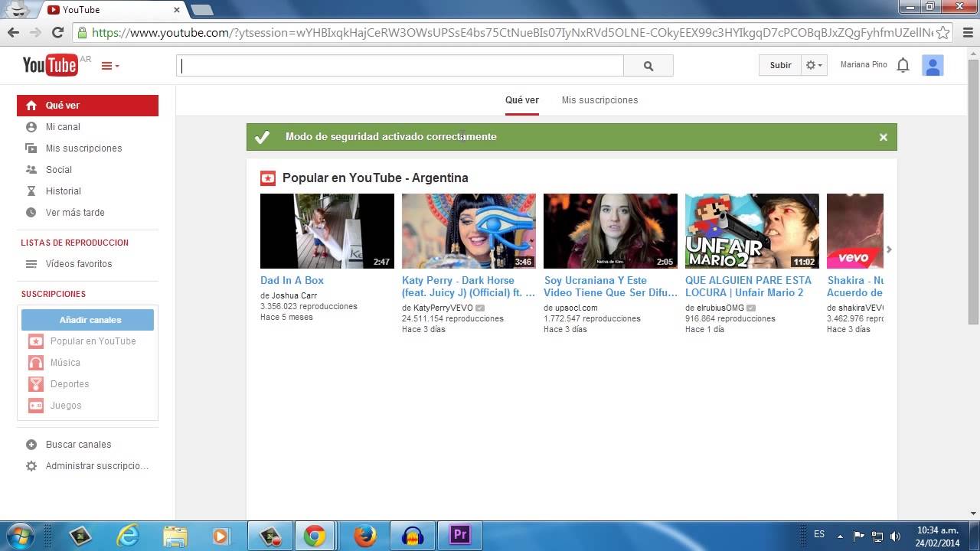Click the Música headphones icon
980x551 pixels.
click(x=36, y=363)
